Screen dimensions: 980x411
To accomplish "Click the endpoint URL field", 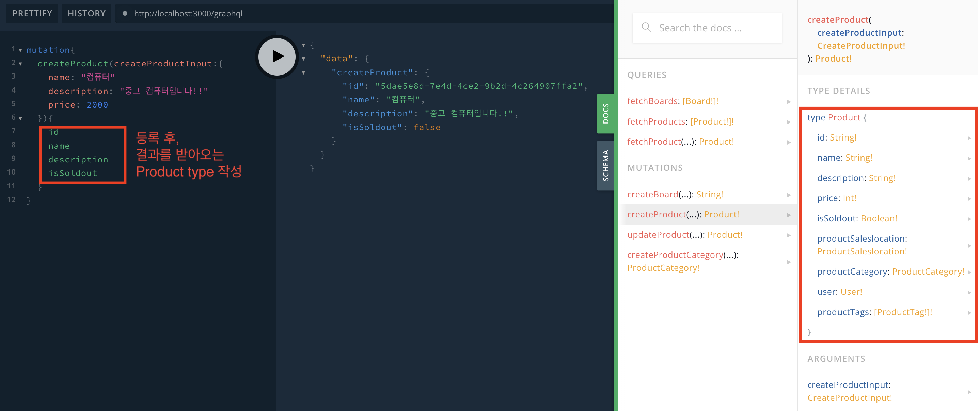I will tap(188, 14).
